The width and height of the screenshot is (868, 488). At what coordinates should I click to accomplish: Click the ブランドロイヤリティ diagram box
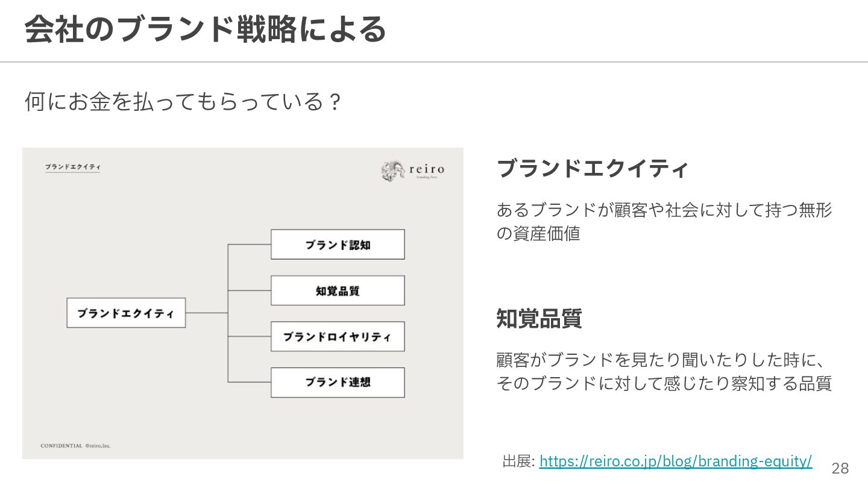(x=338, y=336)
